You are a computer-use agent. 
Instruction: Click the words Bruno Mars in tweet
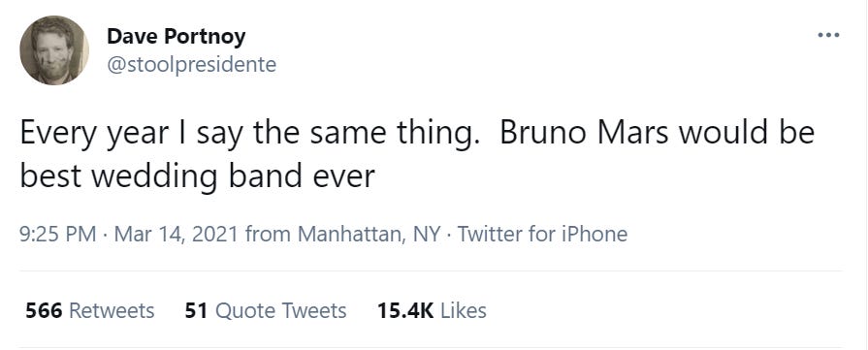(585, 135)
